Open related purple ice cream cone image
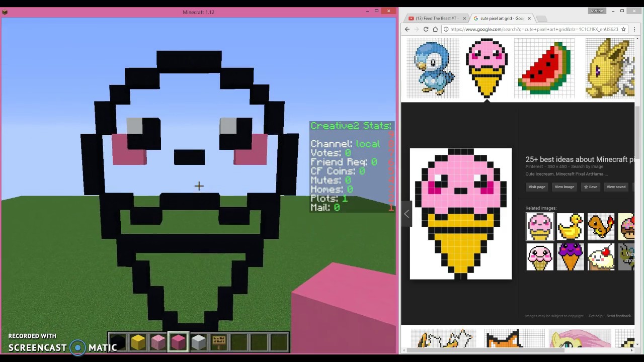Image resolution: width=644 pixels, height=362 pixels. coord(571,257)
